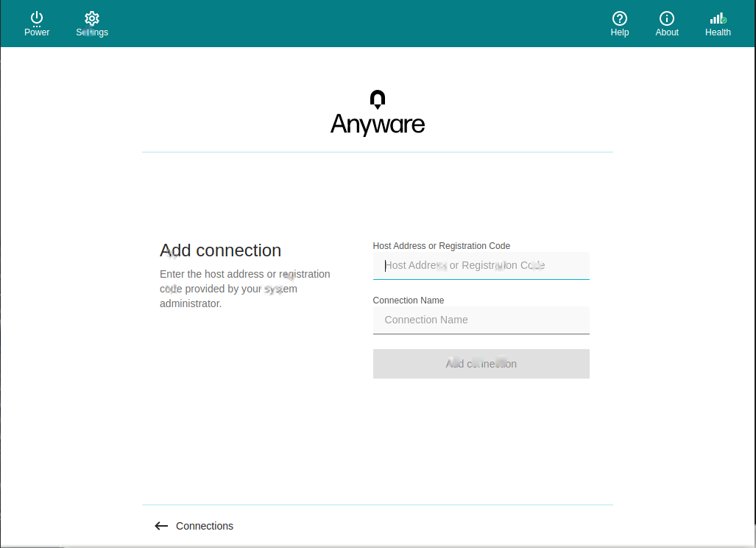The height and width of the screenshot is (548, 756).
Task: Click the back arrow beside Connections
Action: coord(161,526)
